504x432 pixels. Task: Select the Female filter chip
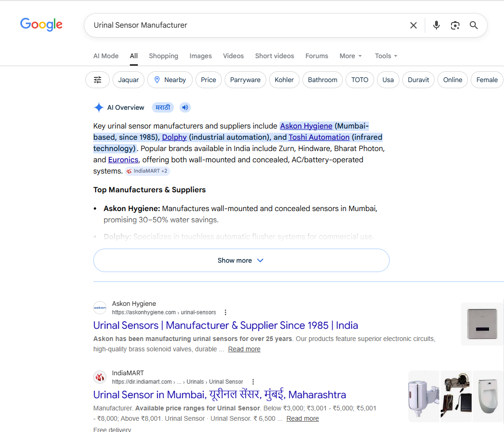[487, 80]
